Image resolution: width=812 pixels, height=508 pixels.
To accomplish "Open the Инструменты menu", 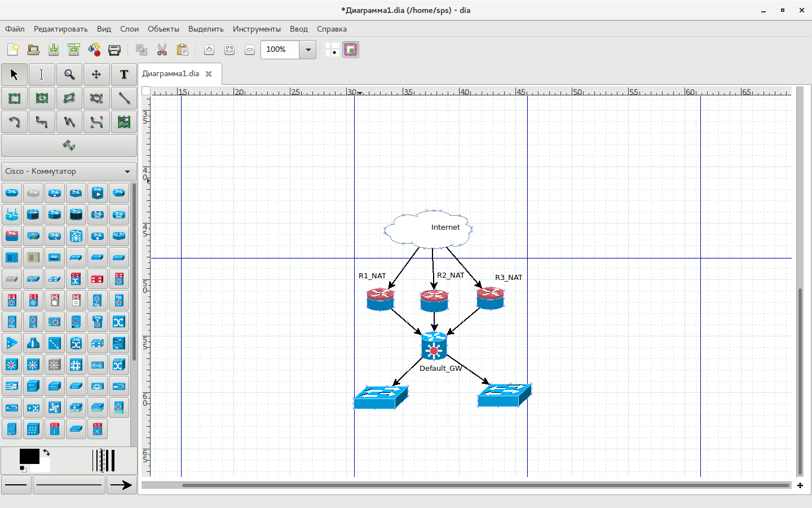I will tap(257, 29).
